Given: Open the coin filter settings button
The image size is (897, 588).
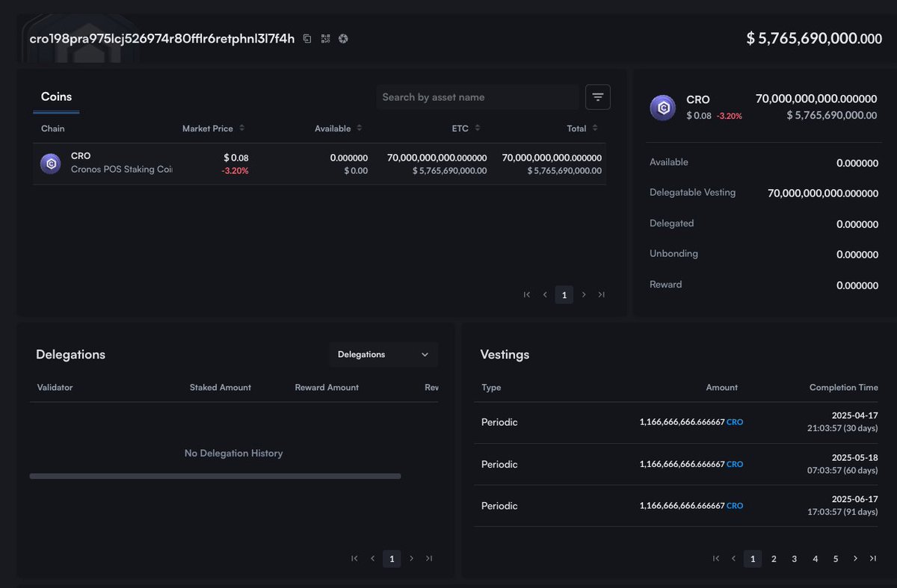Looking at the screenshot, I should point(598,97).
